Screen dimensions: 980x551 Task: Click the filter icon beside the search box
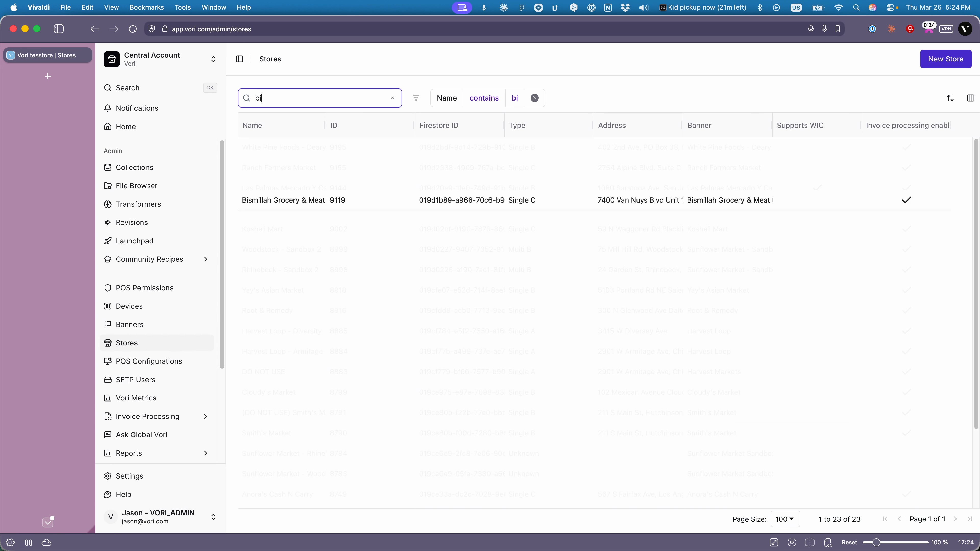[416, 98]
